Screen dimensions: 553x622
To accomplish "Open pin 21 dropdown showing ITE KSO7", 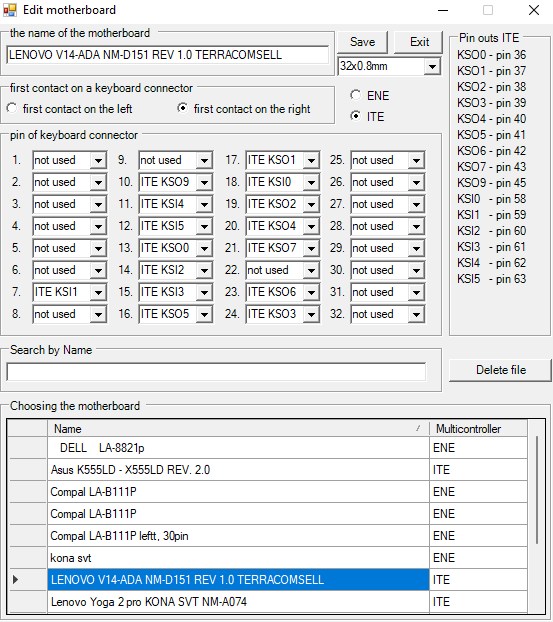I will (x=311, y=248).
